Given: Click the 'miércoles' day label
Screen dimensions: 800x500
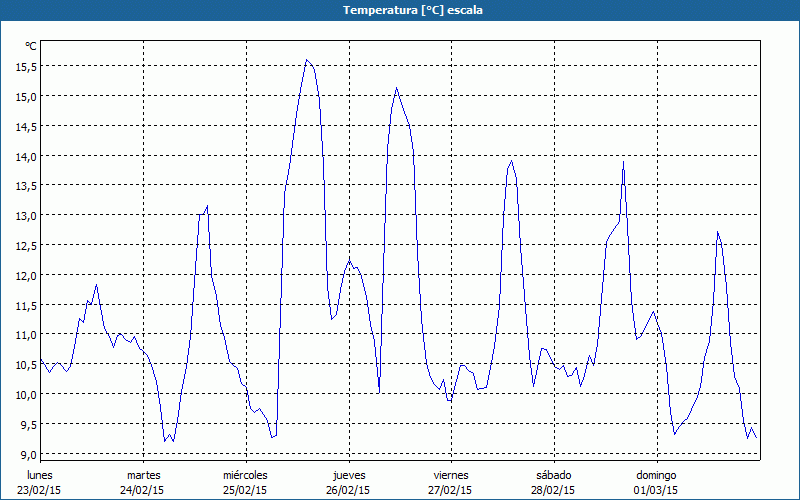Looking at the screenshot, I should point(245,475).
